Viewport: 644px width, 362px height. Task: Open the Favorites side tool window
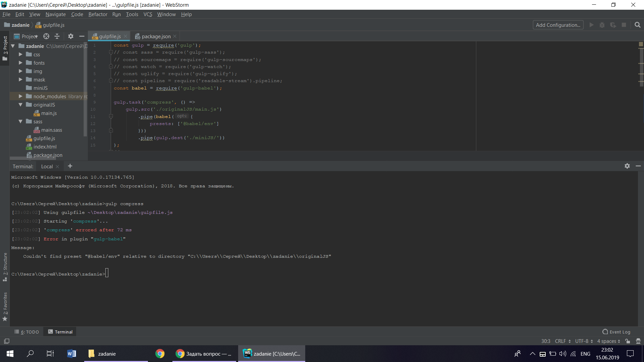coord(5,306)
